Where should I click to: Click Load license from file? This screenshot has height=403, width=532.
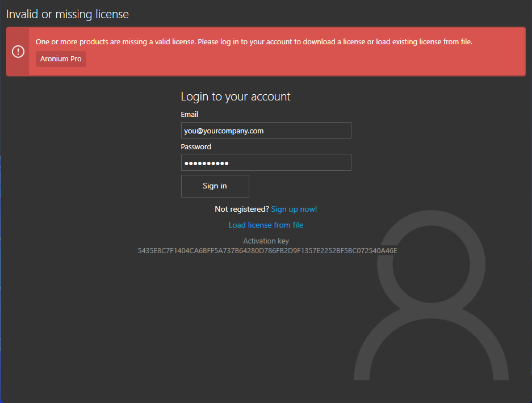(x=266, y=225)
